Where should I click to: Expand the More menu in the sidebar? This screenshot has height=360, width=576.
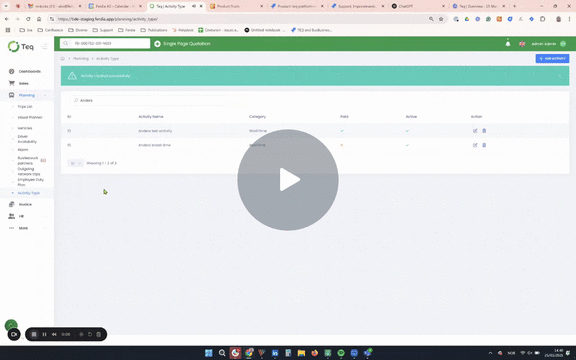click(x=23, y=228)
